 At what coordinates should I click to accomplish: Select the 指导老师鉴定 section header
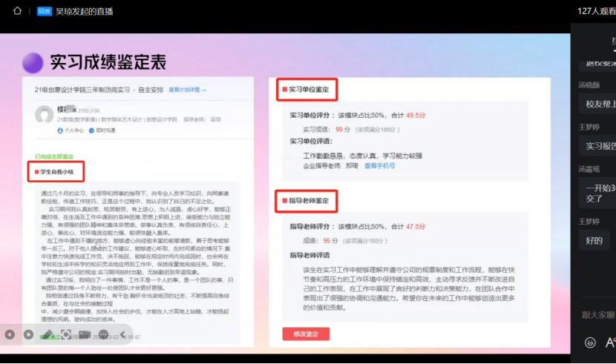(306, 200)
